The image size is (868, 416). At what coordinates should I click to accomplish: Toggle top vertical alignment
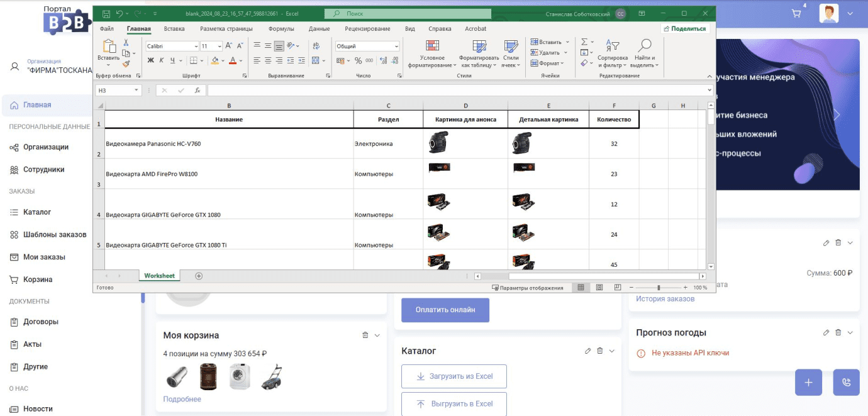pyautogui.click(x=257, y=46)
